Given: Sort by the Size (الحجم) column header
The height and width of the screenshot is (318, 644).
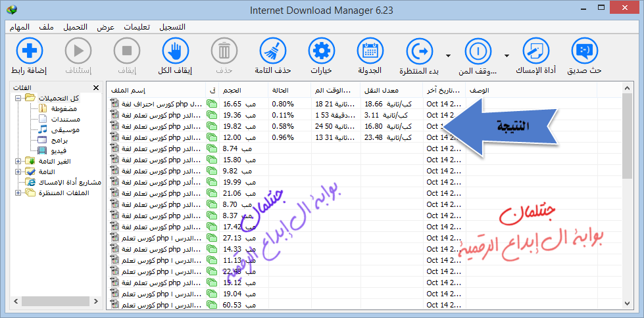Looking at the screenshot, I should 230,89.
